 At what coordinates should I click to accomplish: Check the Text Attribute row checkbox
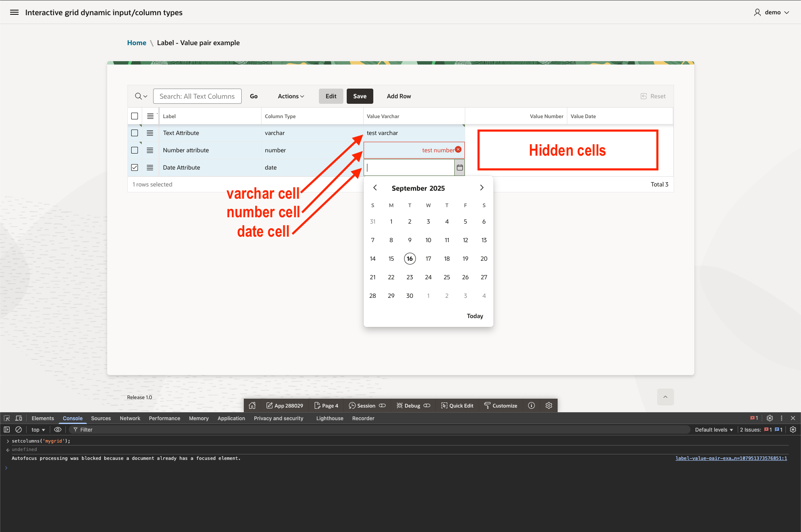pos(135,133)
